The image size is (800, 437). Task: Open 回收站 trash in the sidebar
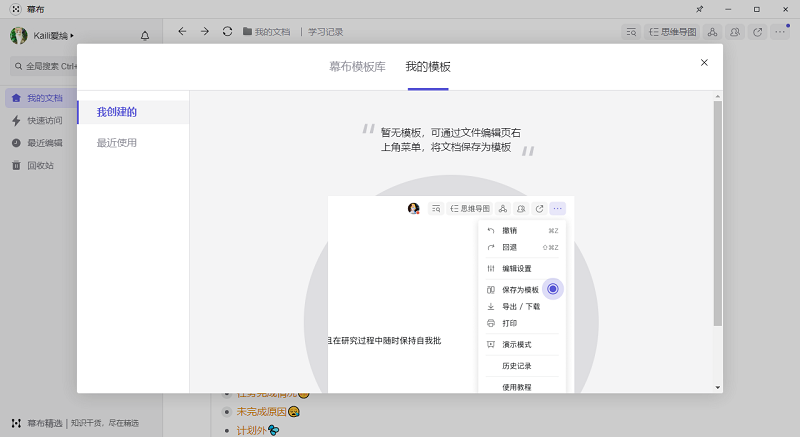point(40,165)
